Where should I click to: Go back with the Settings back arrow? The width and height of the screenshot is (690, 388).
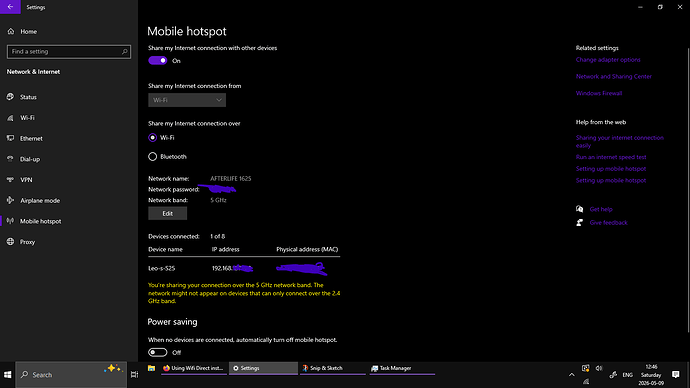pyautogui.click(x=10, y=7)
